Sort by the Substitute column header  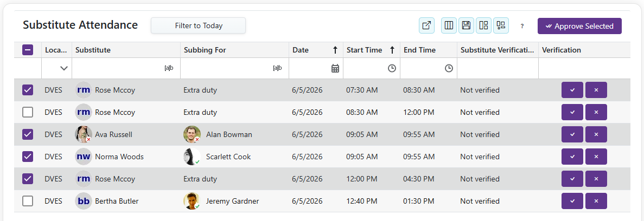[126, 50]
